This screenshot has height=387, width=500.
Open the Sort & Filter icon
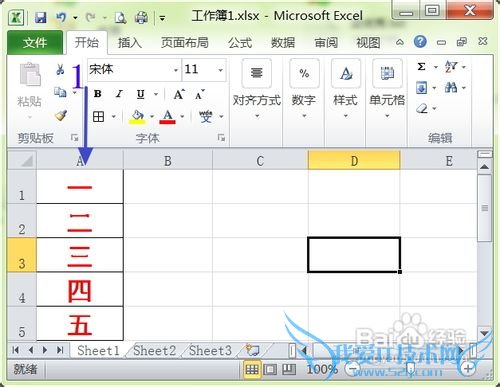(451, 67)
